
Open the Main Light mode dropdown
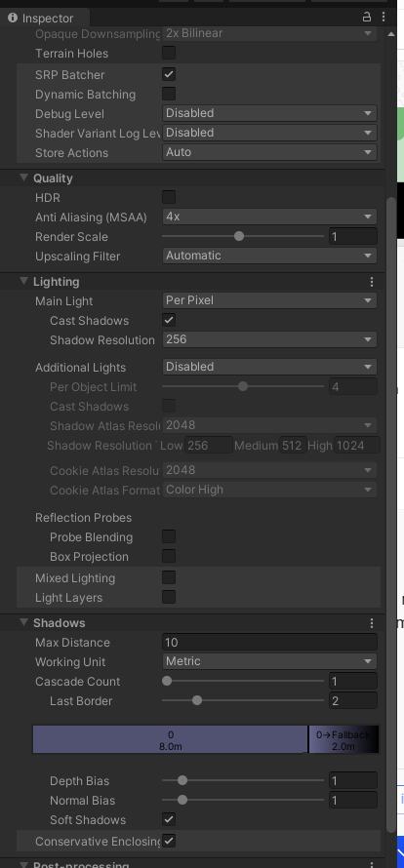tap(269, 300)
